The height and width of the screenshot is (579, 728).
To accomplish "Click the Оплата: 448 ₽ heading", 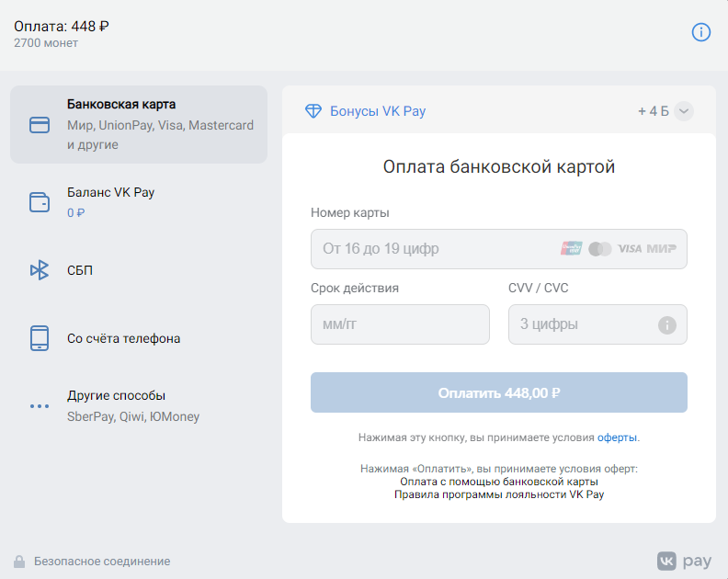I will 62,26.
